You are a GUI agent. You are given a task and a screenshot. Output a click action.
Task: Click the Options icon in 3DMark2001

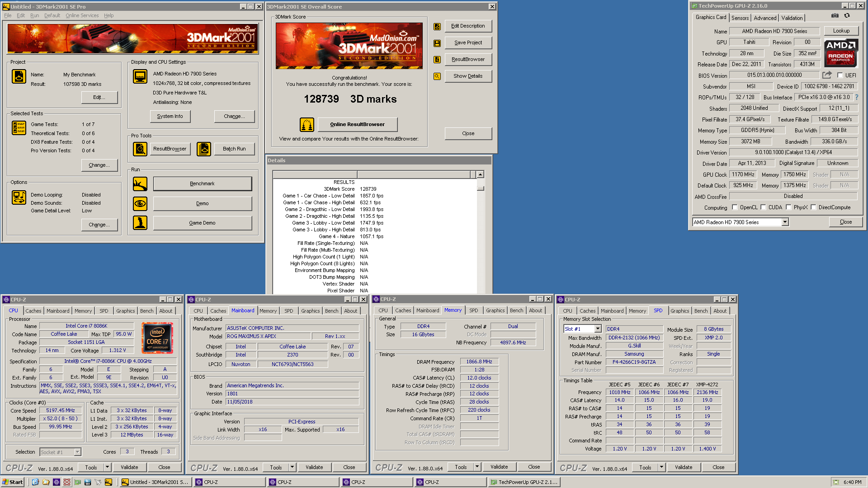[19, 197]
